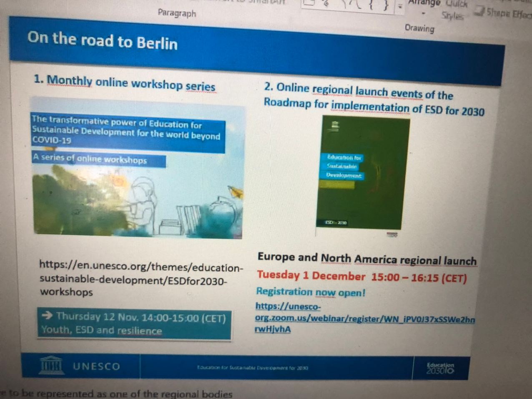Viewport: 532px width, 399px height.
Task: Open Shape Effects options
Action: coord(504,13)
